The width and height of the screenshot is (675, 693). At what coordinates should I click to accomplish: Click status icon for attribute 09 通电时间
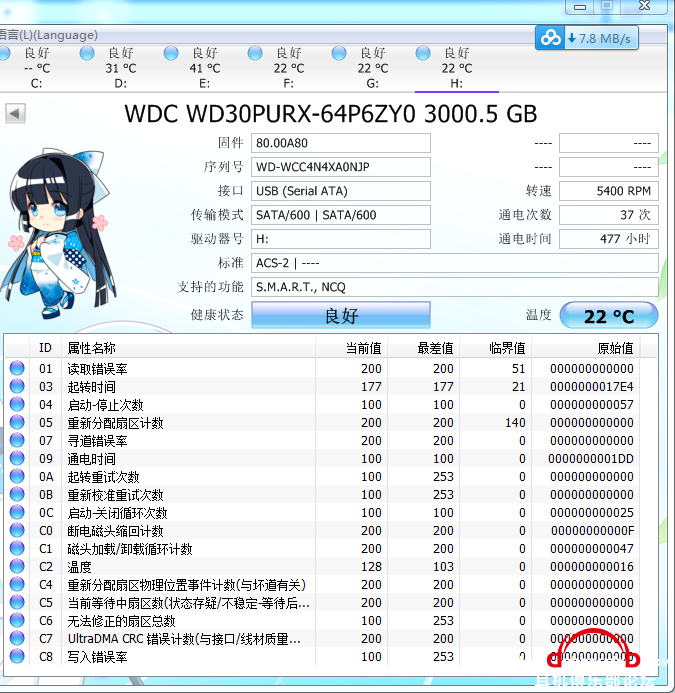click(x=17, y=458)
